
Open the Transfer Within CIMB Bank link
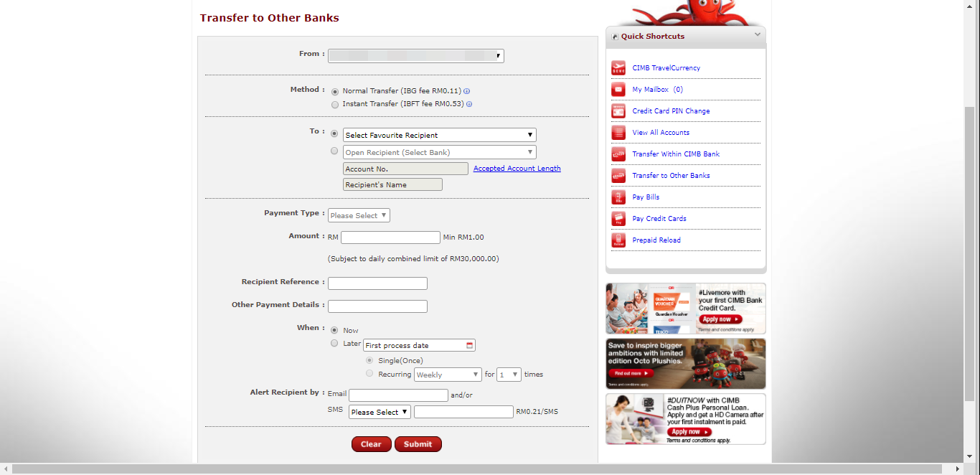pyautogui.click(x=676, y=154)
